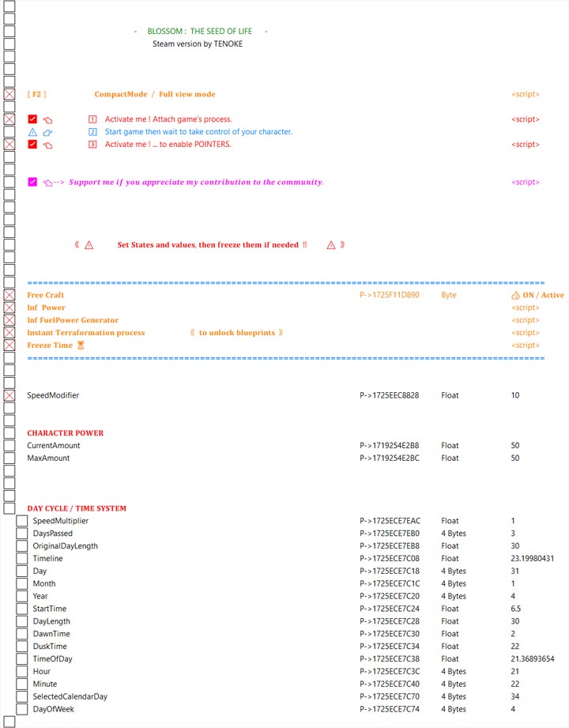Click the TimeOfDay value 21.36893654
Image resolution: width=569 pixels, height=728 pixels.
[x=532, y=659]
